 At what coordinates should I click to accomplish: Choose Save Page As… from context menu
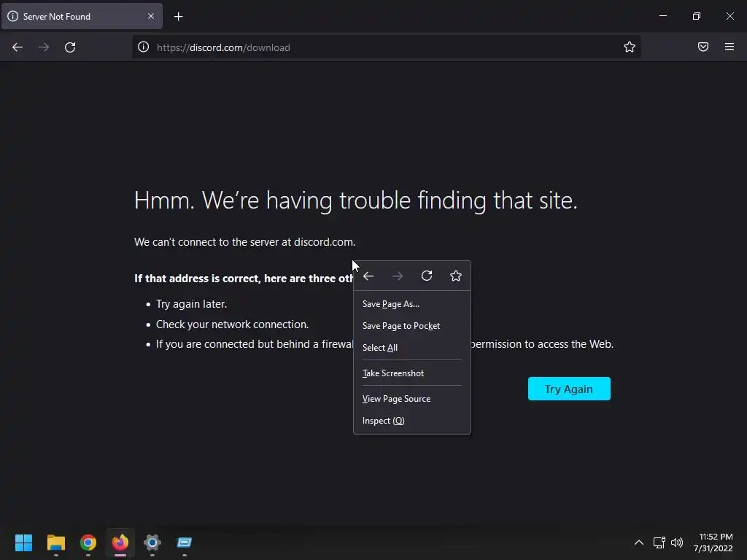[x=412, y=304]
